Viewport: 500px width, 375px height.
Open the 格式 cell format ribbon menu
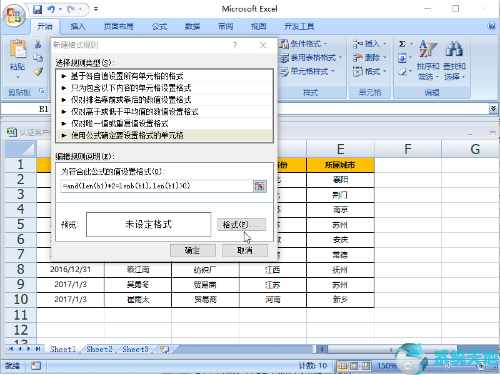370,71
